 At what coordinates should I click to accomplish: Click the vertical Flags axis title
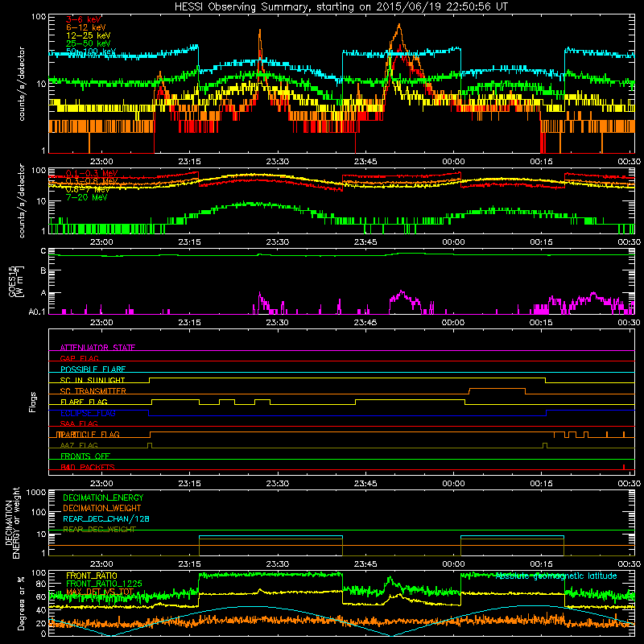(32, 402)
